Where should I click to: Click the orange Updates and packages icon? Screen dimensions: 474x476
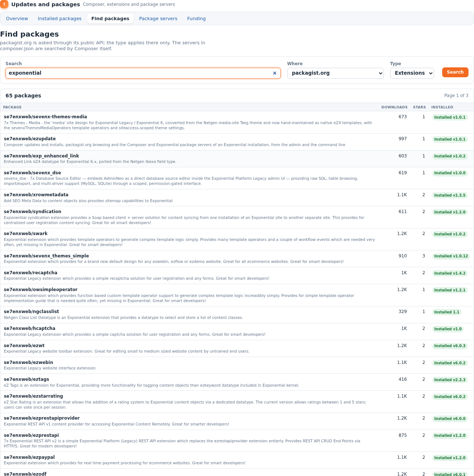click(x=4, y=4)
